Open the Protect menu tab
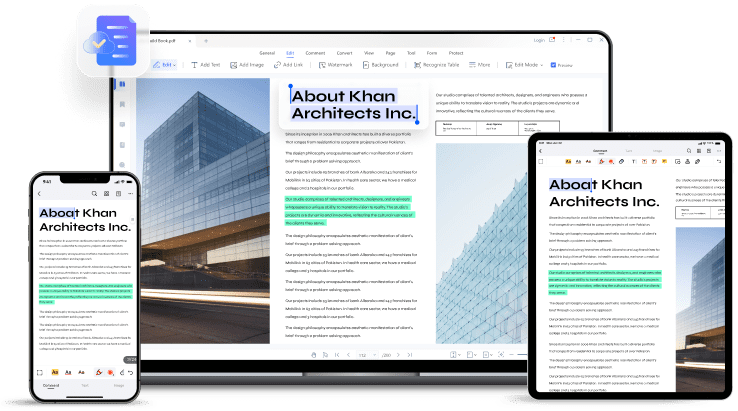738x411 pixels. (458, 51)
